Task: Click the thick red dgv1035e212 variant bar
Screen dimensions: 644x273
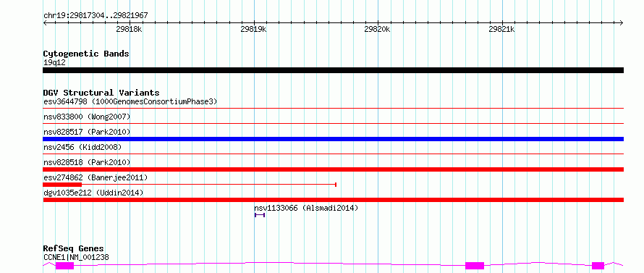Action: 333,200
